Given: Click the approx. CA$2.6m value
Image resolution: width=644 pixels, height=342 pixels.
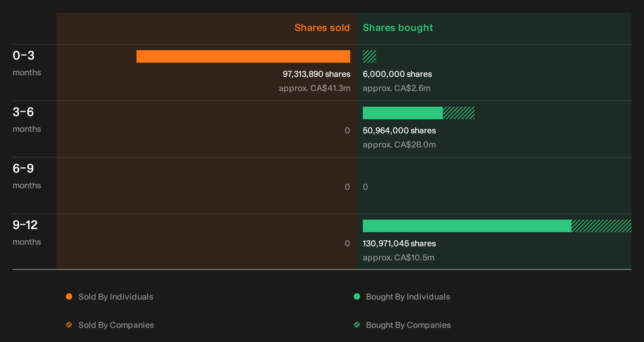Looking at the screenshot, I should pyautogui.click(x=397, y=88).
